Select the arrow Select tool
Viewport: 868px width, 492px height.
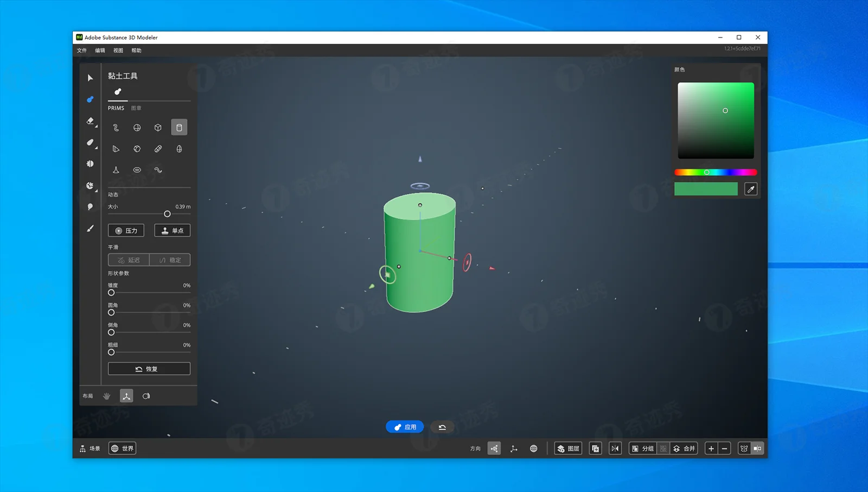[90, 78]
